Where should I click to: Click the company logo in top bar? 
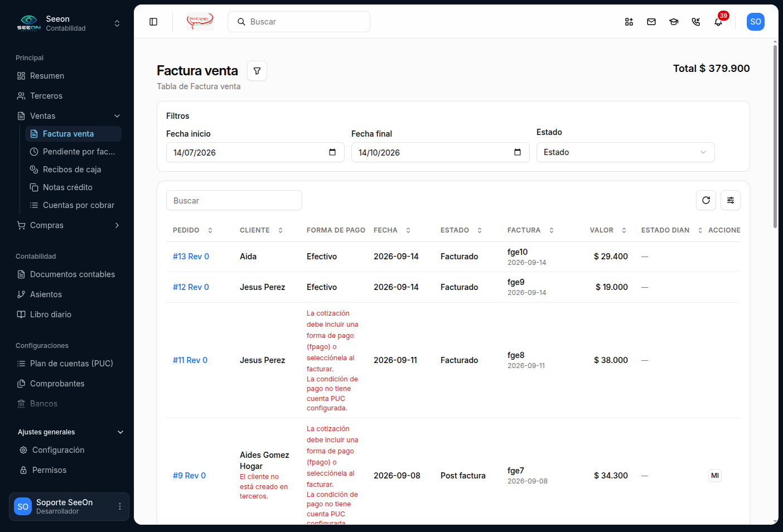point(200,22)
